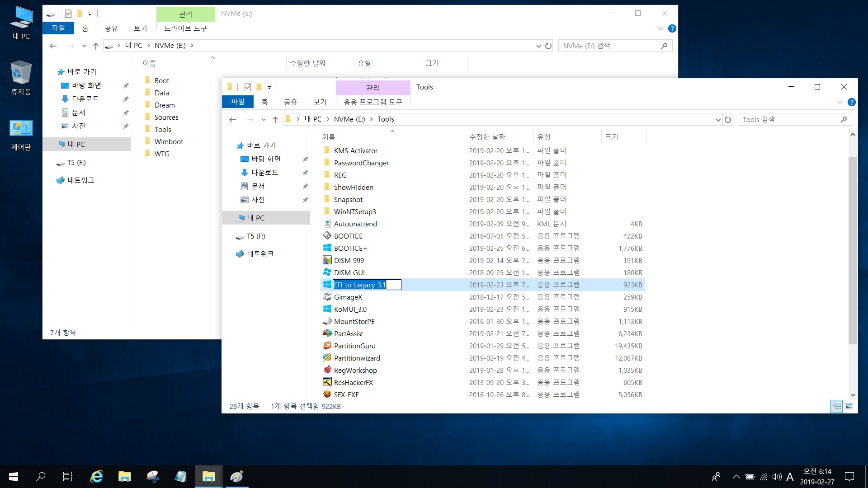Viewport: 868px width, 488px height.
Task: Click the ResHackerFX file icon
Action: [x=327, y=382]
